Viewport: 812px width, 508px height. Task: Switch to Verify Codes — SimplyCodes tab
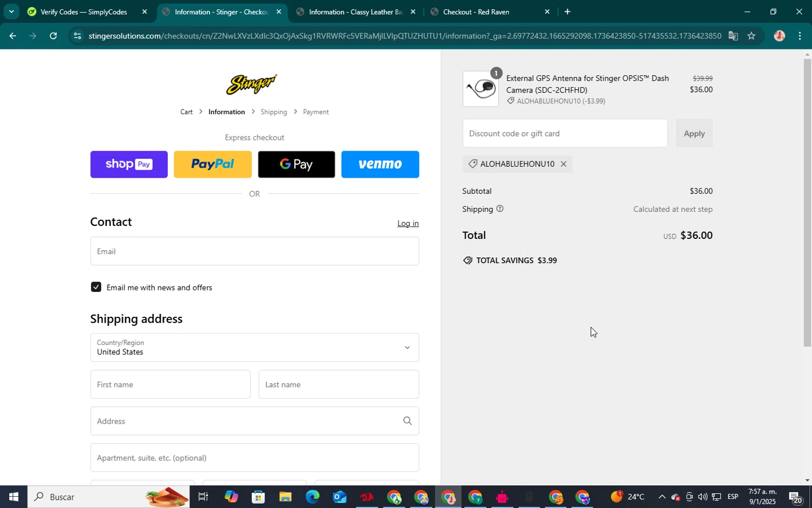[84, 12]
